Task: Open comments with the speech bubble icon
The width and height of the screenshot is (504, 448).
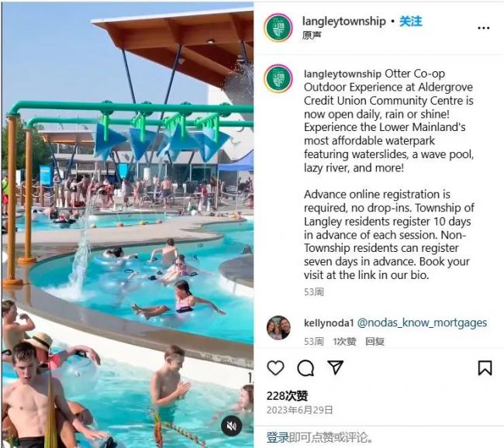Action: coord(306,368)
